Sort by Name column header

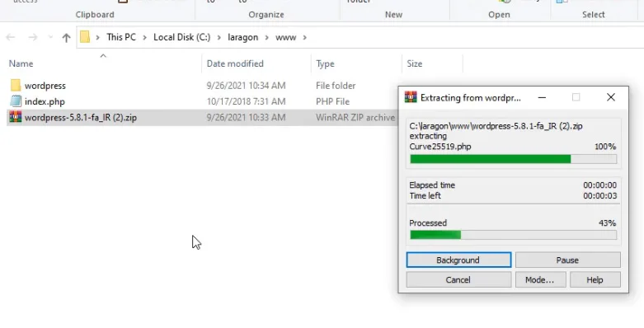[21, 63]
